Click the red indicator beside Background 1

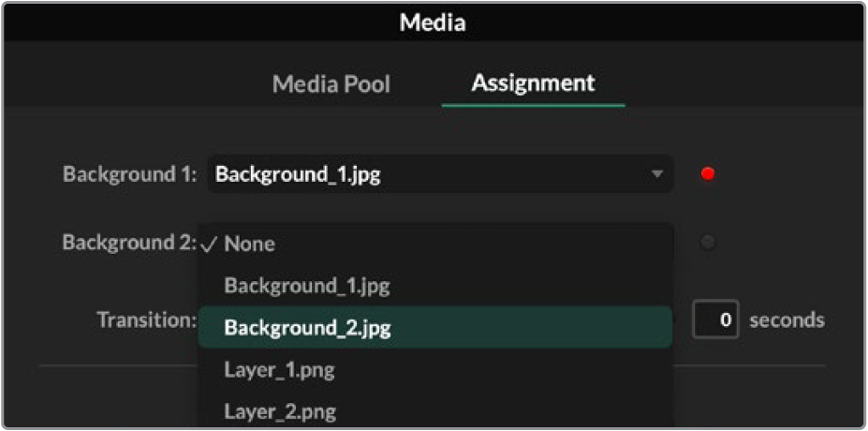[x=708, y=174]
